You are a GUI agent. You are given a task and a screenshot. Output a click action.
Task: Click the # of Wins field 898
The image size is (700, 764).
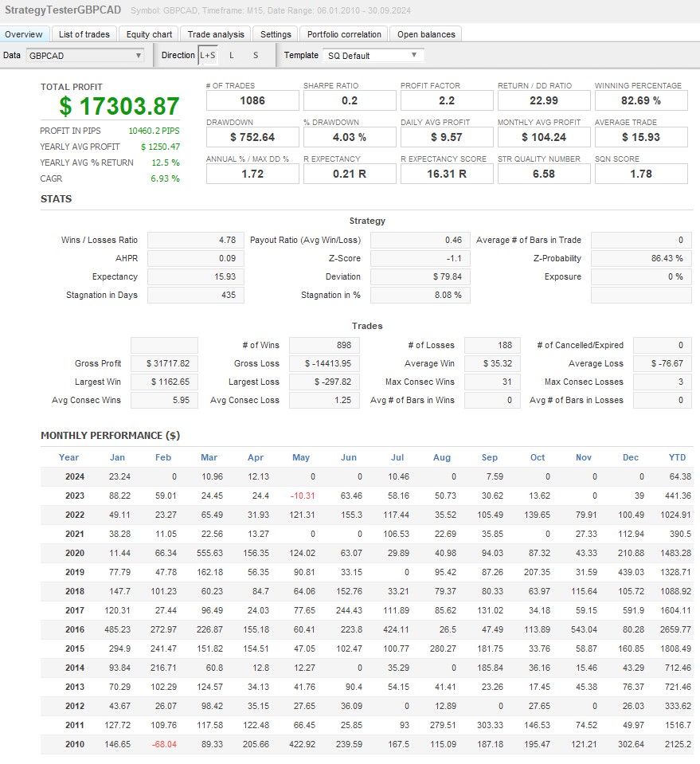(324, 345)
